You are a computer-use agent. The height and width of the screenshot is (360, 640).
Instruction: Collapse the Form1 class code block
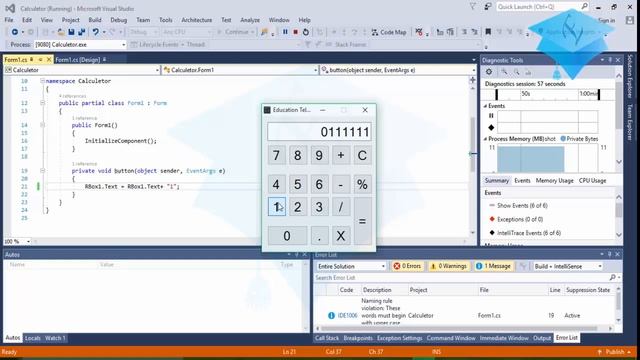coord(42,103)
